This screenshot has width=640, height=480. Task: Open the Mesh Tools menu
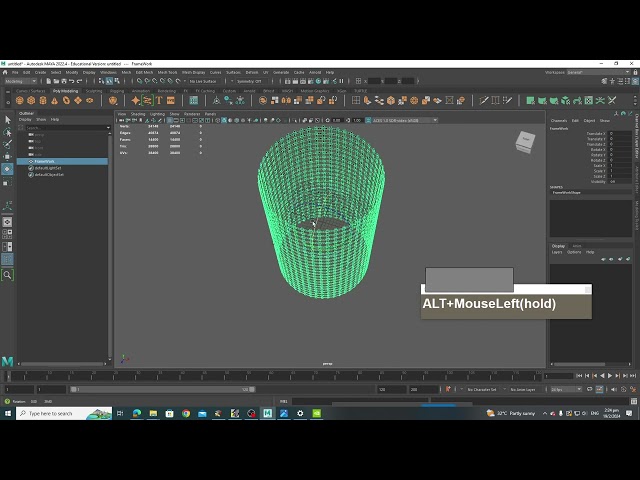[167, 72]
